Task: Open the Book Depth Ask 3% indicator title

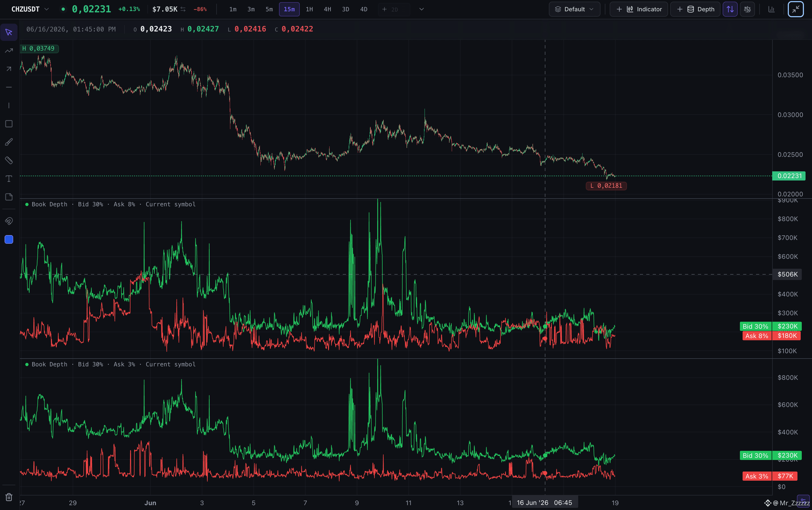Action: 113,364
